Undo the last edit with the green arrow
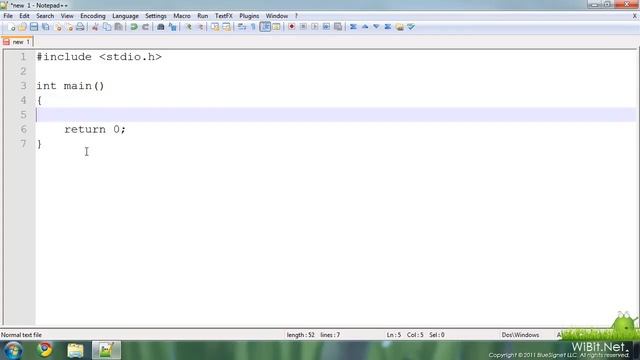The width and height of the screenshot is (640, 360). pyautogui.click(x=133, y=27)
